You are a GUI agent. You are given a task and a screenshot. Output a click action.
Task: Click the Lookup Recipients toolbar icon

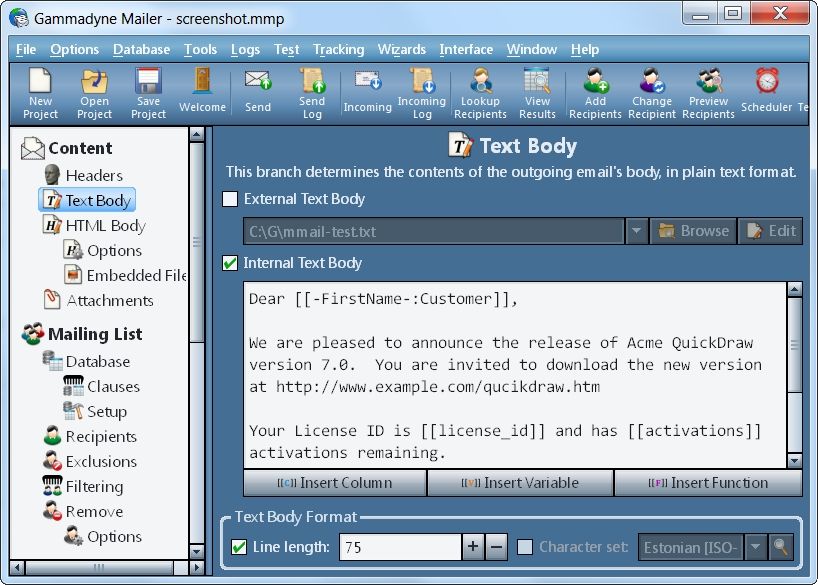(480, 94)
